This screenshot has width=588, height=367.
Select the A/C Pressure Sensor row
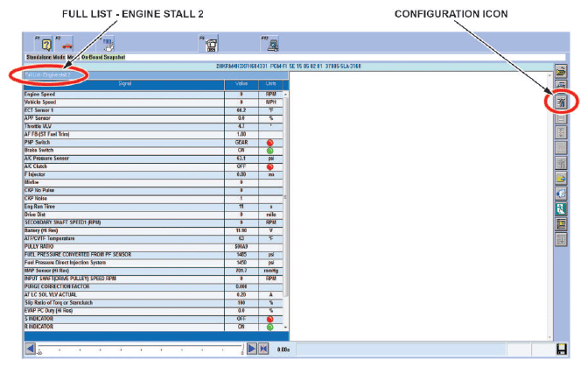[x=153, y=159]
